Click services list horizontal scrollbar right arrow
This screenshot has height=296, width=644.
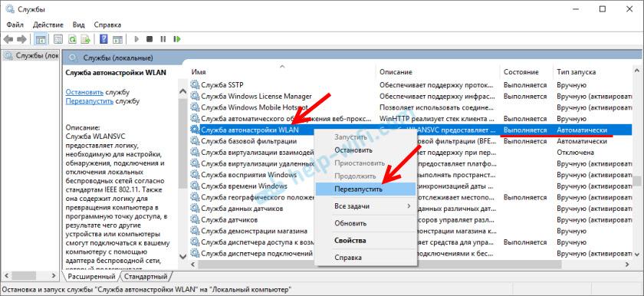point(627,265)
